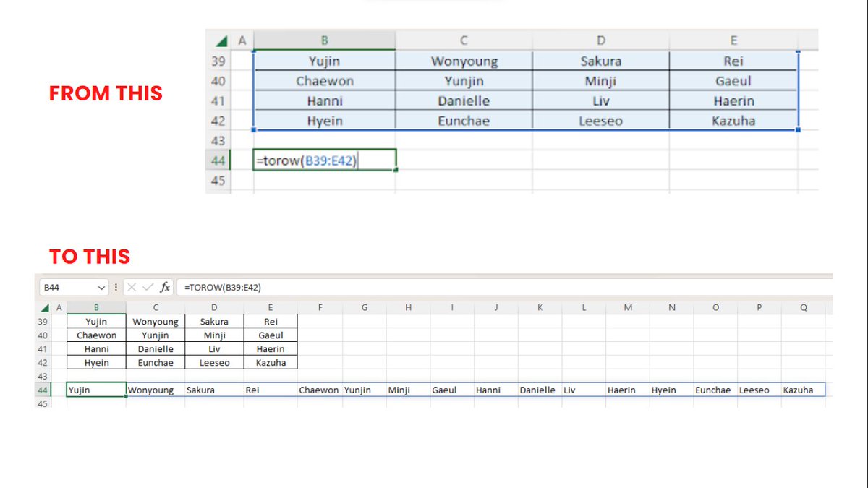This screenshot has width=868, height=488.
Task: Select column B header in the bottom spreadsheet
Action: (95, 307)
